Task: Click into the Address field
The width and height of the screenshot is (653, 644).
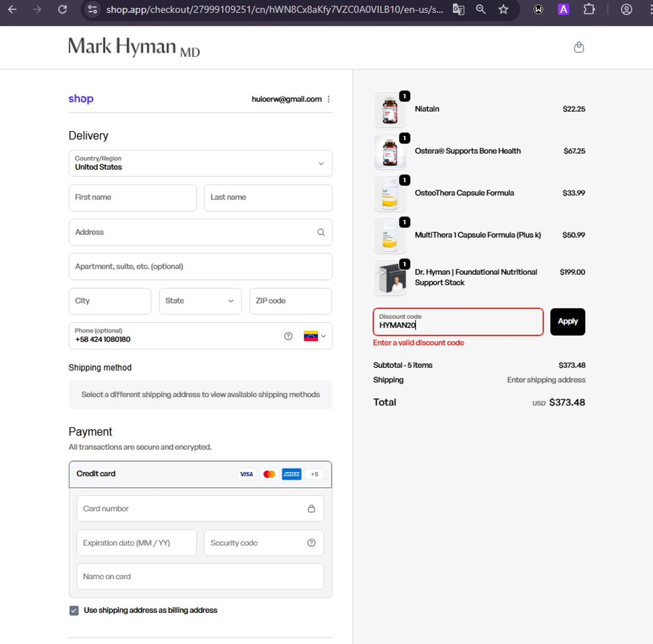Action: 201,233
